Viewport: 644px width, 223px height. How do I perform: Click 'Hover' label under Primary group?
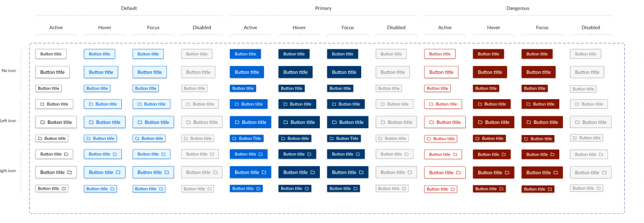[x=299, y=27]
